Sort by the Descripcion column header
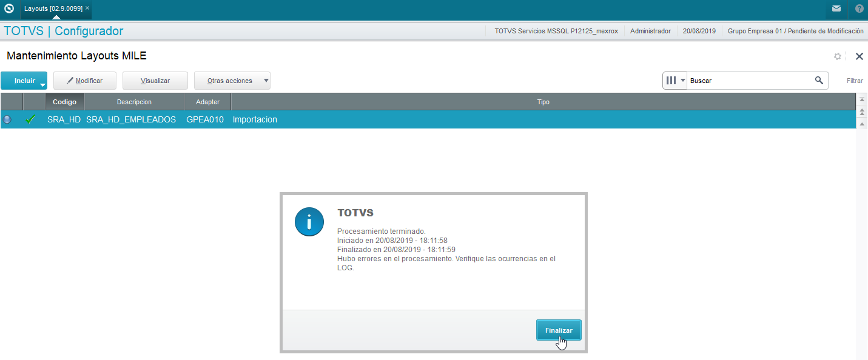Screen dimensions: 868x360 (134, 102)
